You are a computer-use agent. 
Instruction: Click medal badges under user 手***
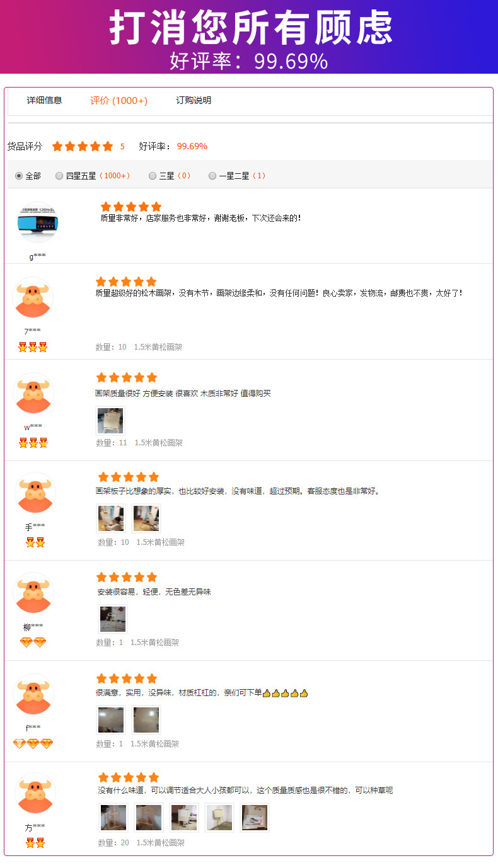tap(35, 542)
